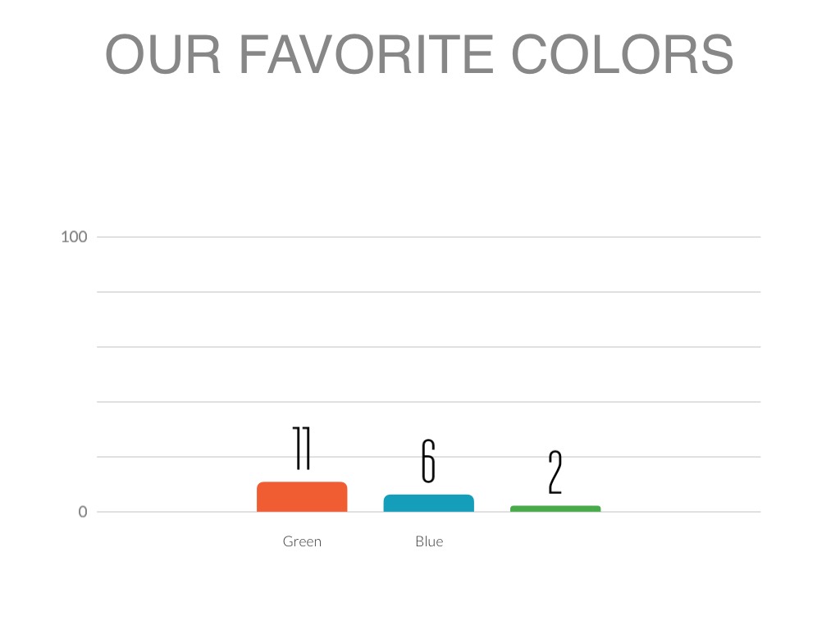Viewport: 840px width, 630px height.
Task: Select the "2" data label
Action: [x=555, y=472]
